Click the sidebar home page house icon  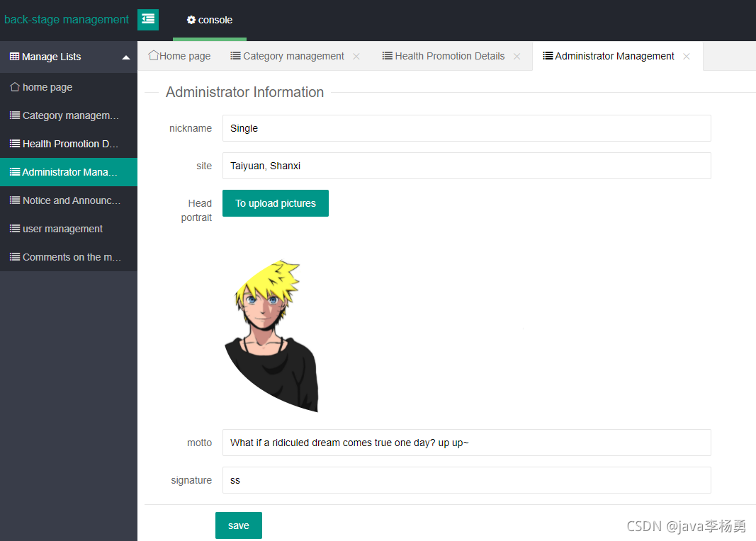[x=15, y=86]
